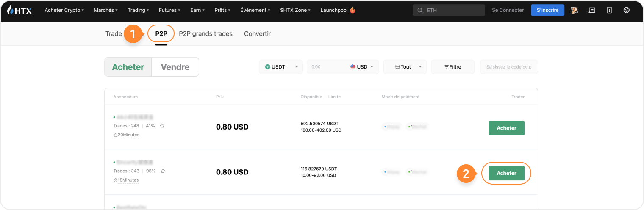Select the Convertir tab
This screenshot has width=644, height=210.
[257, 34]
